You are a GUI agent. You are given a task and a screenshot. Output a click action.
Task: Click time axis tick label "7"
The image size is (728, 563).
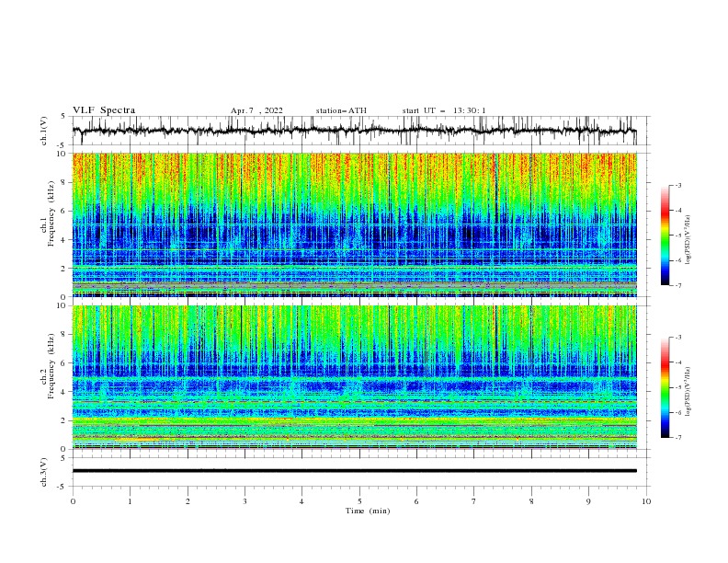[474, 501]
